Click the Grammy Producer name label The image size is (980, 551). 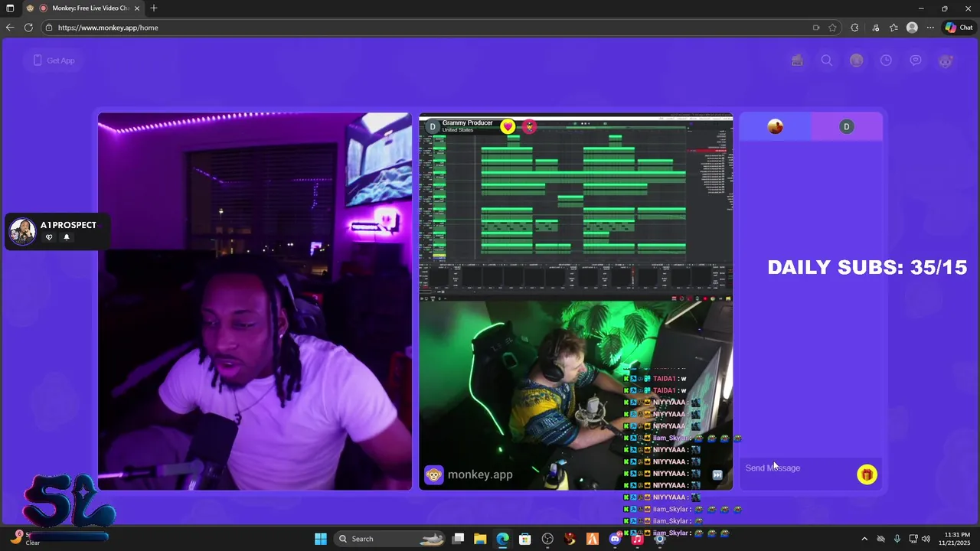(467, 123)
